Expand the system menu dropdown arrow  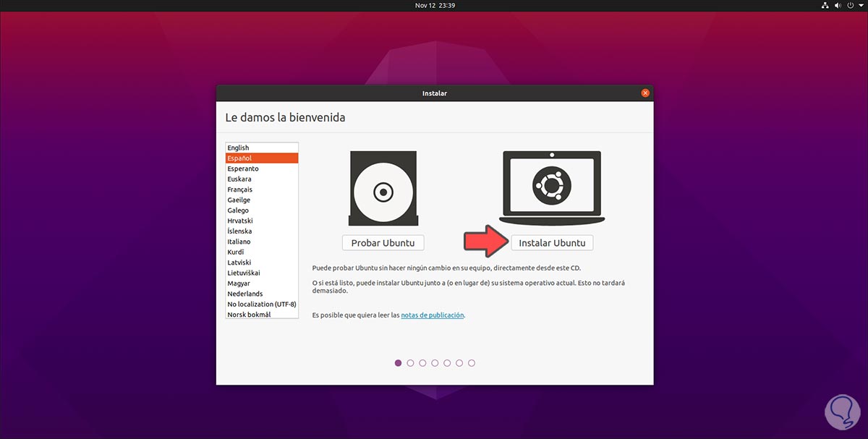coord(861,6)
